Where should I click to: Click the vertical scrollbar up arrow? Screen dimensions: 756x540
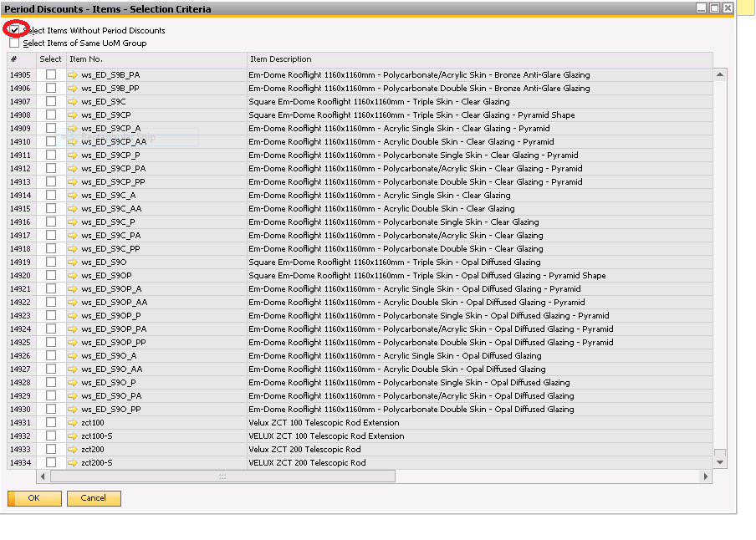click(719, 74)
